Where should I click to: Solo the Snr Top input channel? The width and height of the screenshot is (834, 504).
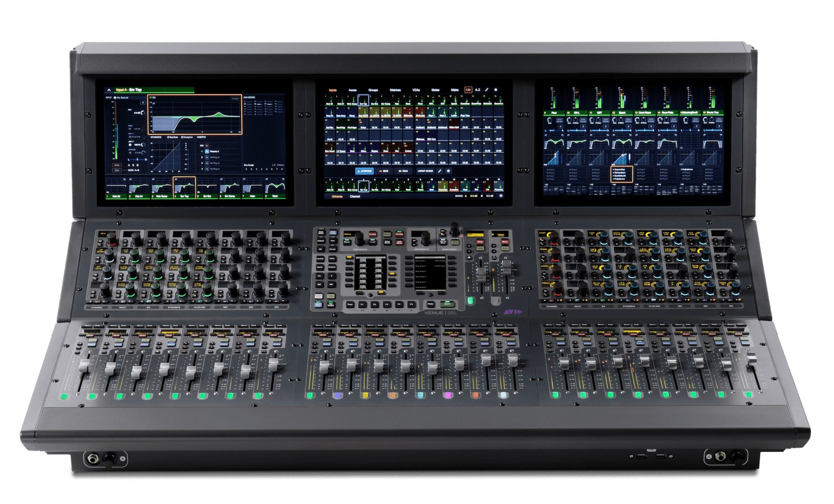[117, 169]
